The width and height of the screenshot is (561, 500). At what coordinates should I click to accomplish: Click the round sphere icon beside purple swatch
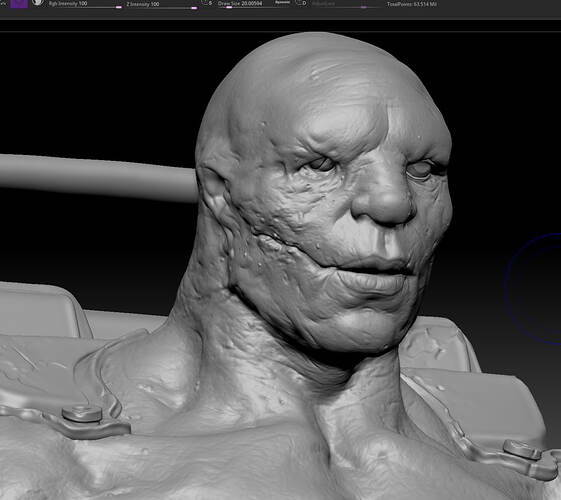click(37, 3)
